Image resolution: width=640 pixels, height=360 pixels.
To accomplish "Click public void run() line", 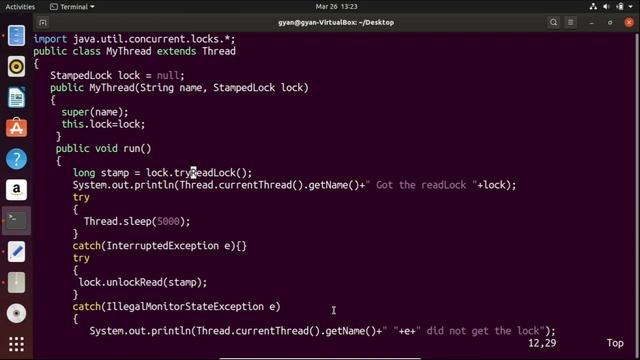I will coord(104,149).
